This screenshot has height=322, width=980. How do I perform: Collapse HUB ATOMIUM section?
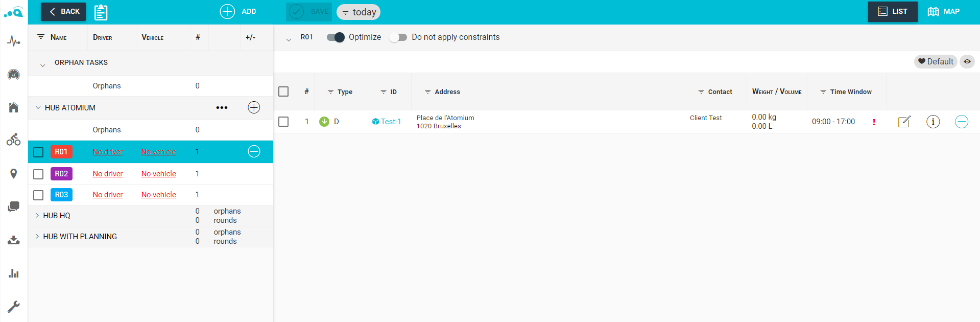[x=38, y=107]
